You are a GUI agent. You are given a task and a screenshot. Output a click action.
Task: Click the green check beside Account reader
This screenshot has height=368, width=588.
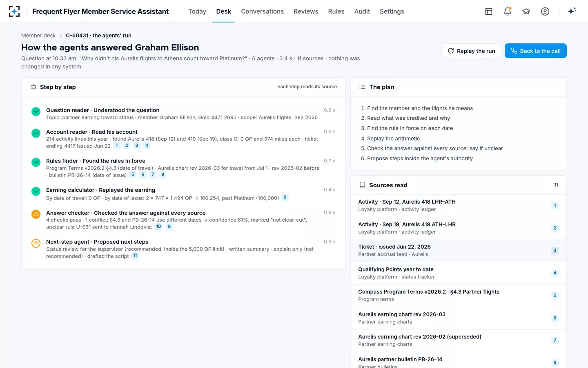click(x=36, y=133)
